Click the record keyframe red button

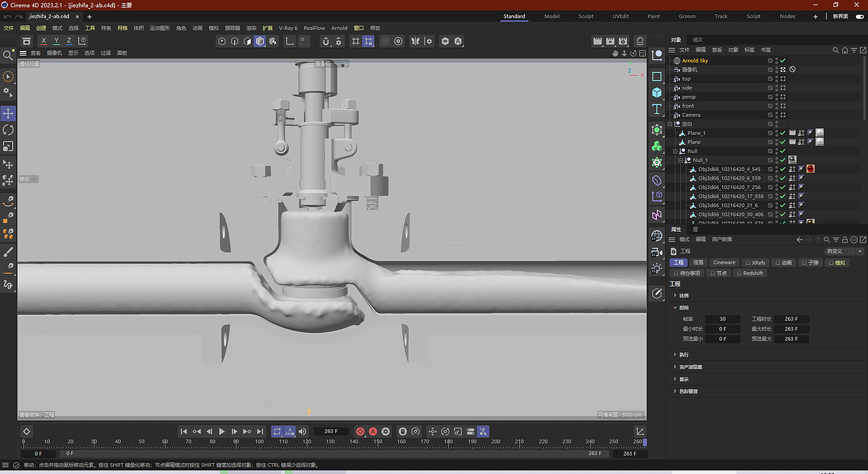coord(360,431)
